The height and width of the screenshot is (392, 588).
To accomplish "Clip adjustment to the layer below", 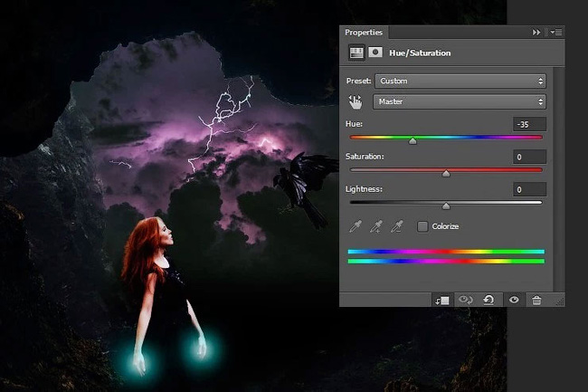I will point(442,300).
